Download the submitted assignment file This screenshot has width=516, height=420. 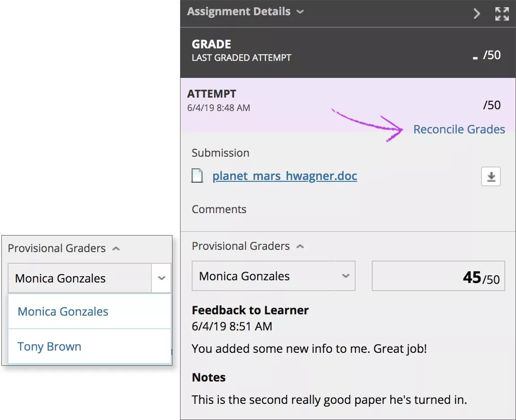point(490,176)
